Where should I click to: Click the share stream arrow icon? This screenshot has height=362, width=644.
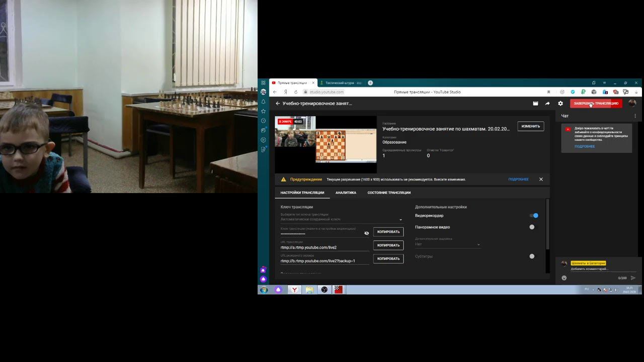coord(547,104)
